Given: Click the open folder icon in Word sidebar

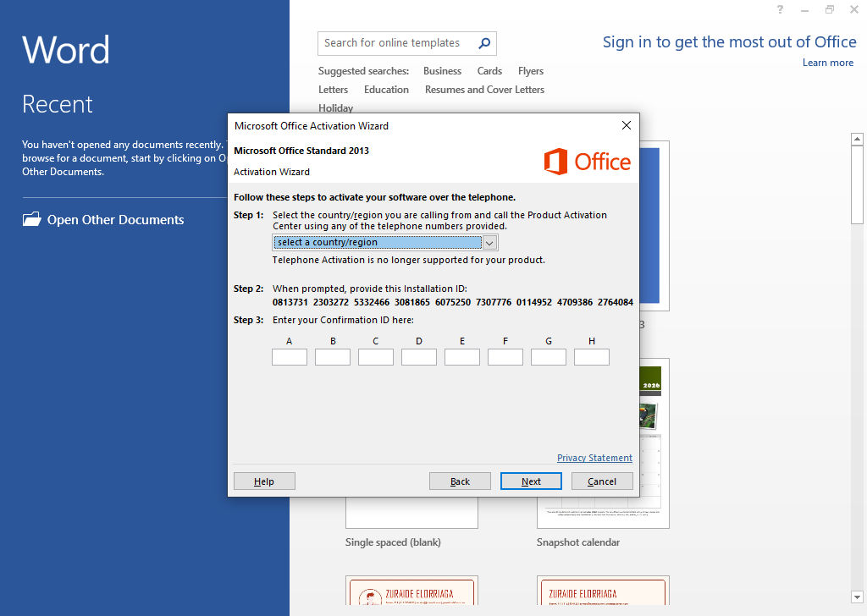Looking at the screenshot, I should [31, 219].
